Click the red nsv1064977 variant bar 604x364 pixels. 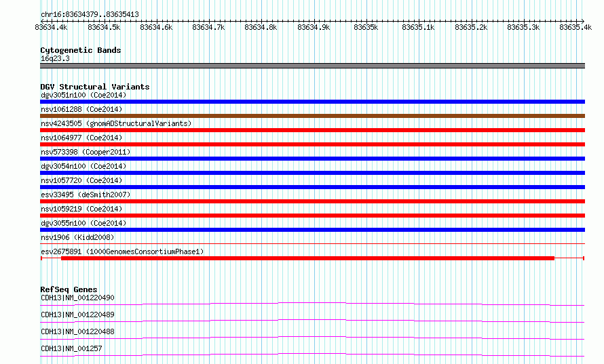[312, 144]
